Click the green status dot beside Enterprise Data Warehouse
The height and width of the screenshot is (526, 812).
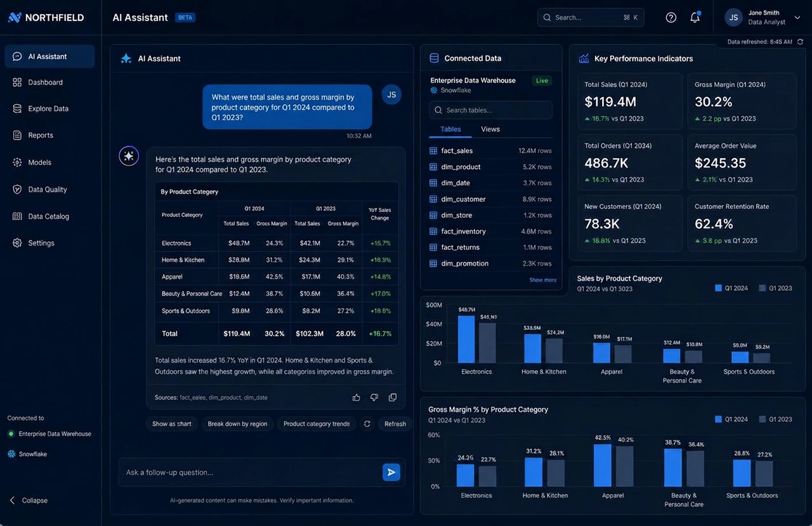coord(11,434)
